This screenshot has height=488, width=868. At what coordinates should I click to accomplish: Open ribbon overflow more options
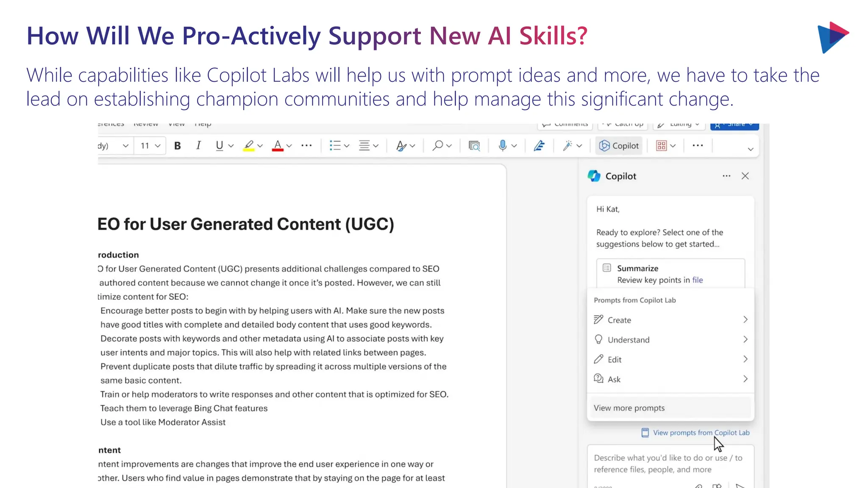698,146
